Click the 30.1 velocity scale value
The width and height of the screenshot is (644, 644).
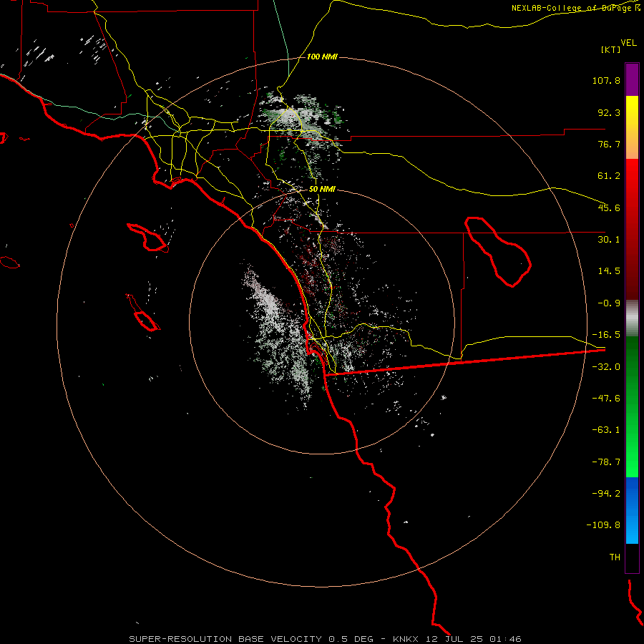[x=609, y=240]
